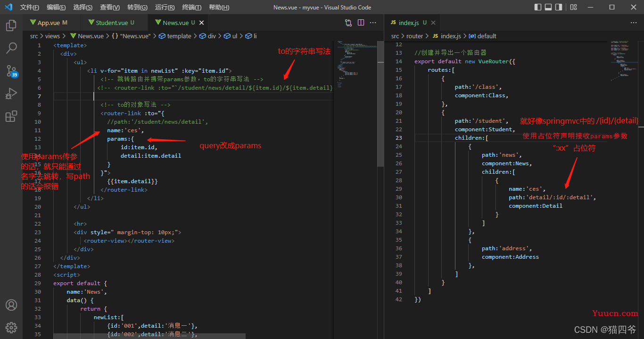Viewport: 644px width, 339px height.
Task: Click views breadcrumb in left editor
Action: [53, 36]
